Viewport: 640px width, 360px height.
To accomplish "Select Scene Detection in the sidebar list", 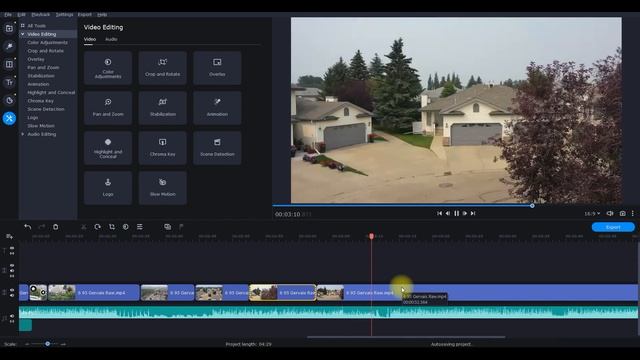I will coord(46,109).
